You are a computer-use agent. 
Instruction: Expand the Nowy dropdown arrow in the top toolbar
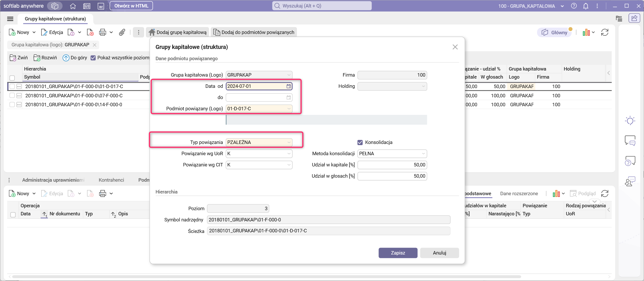(x=34, y=33)
